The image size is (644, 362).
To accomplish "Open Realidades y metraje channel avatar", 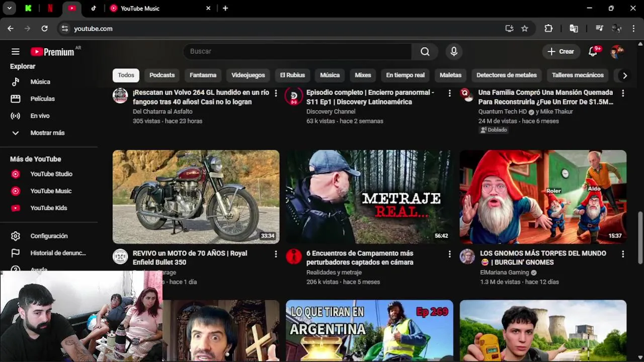I will pos(294,256).
